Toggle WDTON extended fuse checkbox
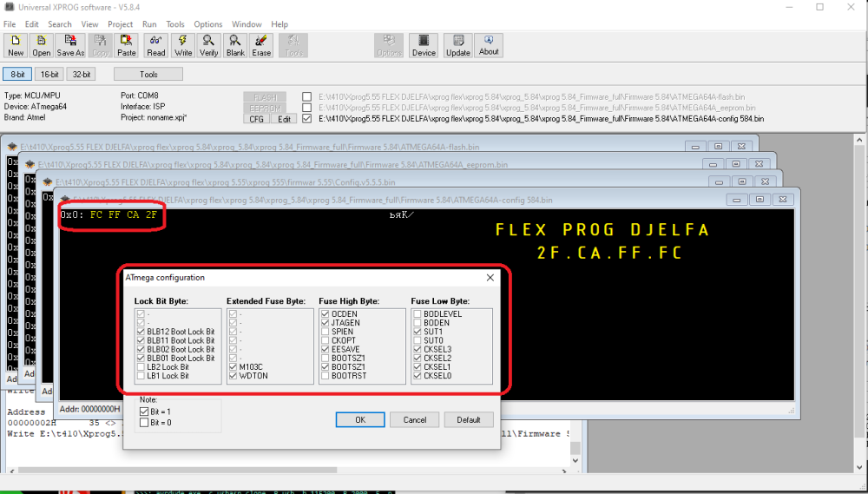Image resolution: width=868 pixels, height=494 pixels. point(233,376)
